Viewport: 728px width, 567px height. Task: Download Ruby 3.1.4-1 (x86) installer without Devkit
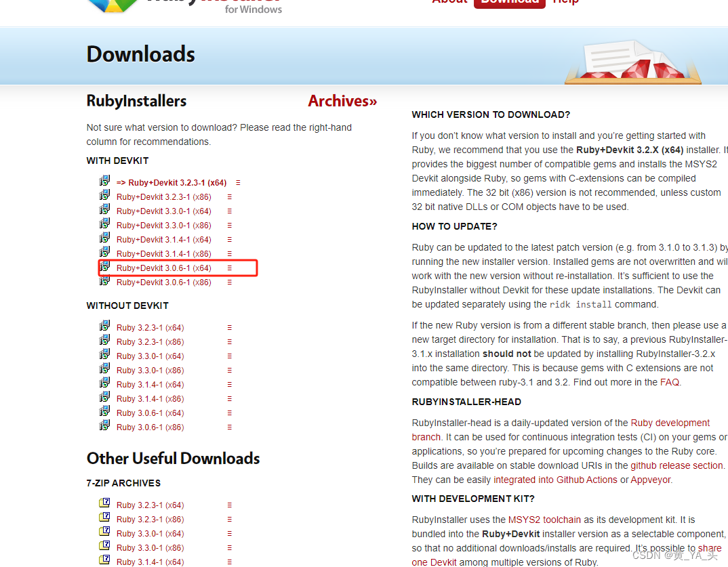(150, 399)
